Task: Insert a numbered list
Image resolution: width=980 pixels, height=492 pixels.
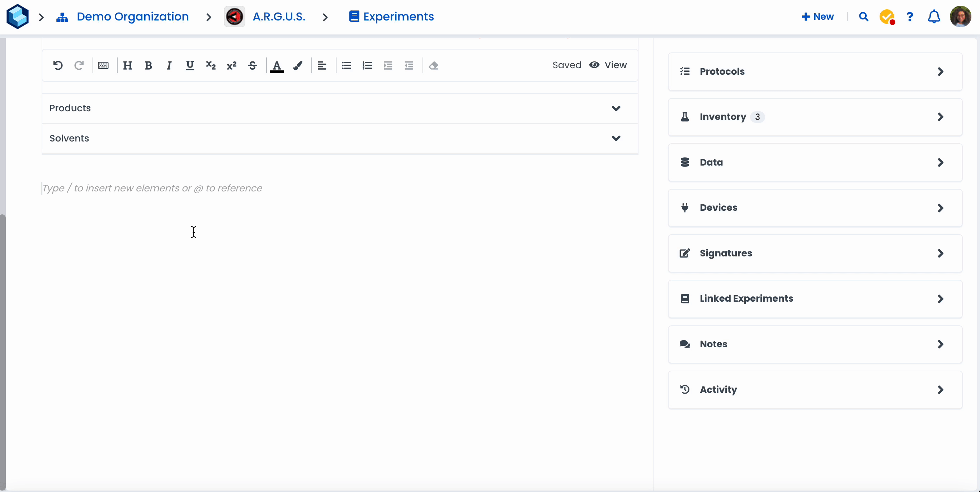Action: pos(367,65)
